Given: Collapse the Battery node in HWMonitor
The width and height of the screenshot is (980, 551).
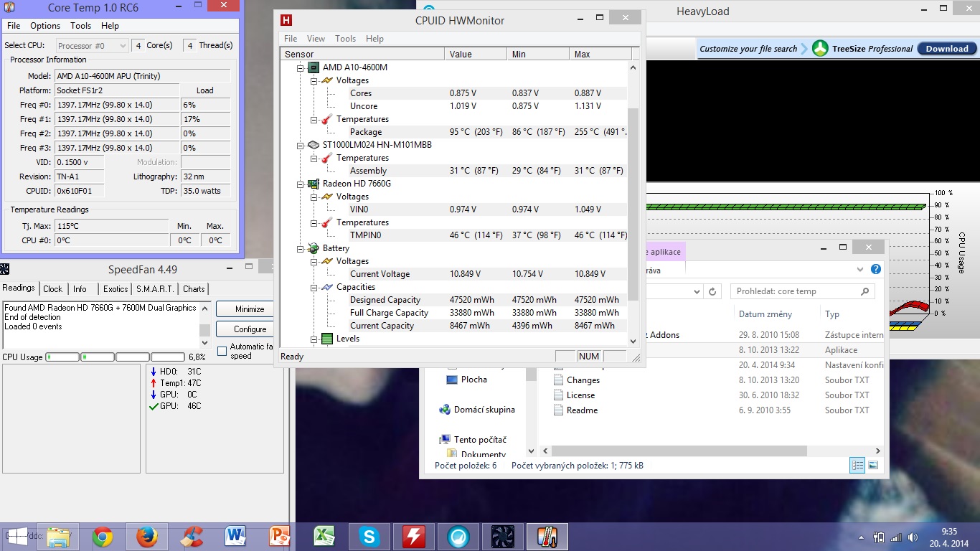Looking at the screenshot, I should [x=301, y=248].
